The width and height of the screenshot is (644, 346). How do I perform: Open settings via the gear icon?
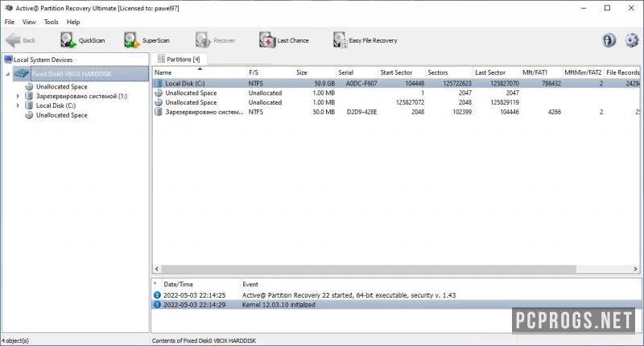pos(632,40)
